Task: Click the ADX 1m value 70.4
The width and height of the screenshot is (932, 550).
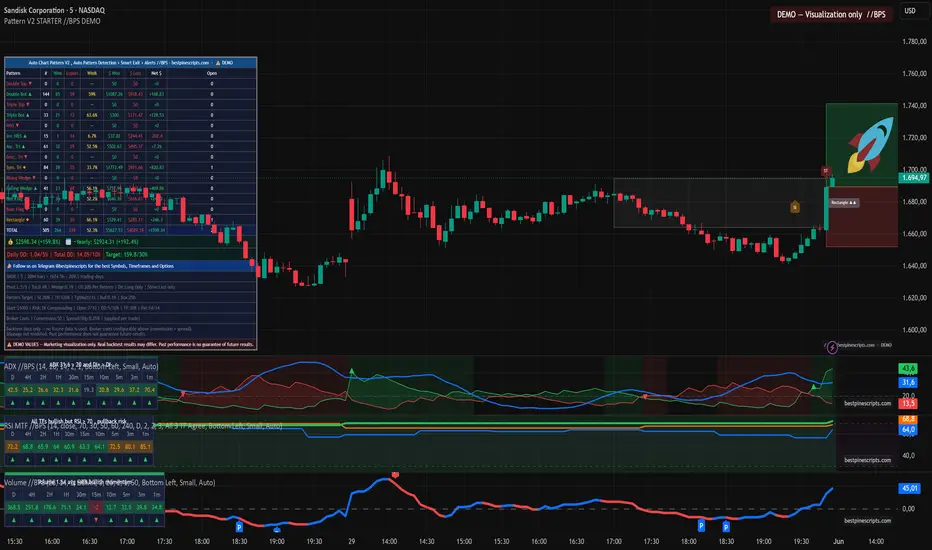Action: [x=149, y=390]
